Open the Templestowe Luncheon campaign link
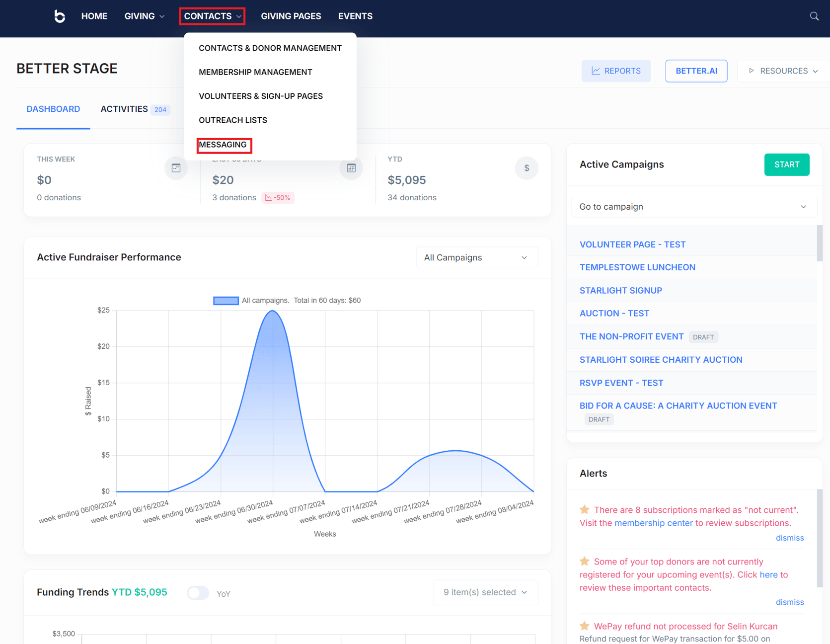Image resolution: width=830 pixels, height=644 pixels. point(637,267)
